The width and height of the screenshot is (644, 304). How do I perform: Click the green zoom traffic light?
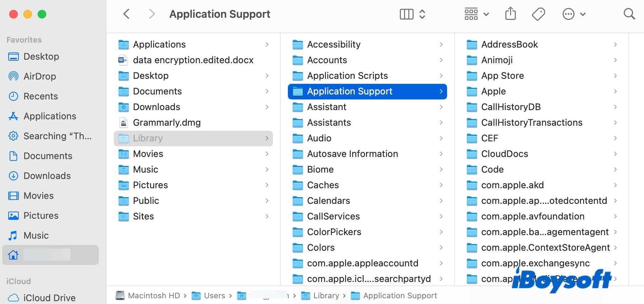[x=42, y=14]
